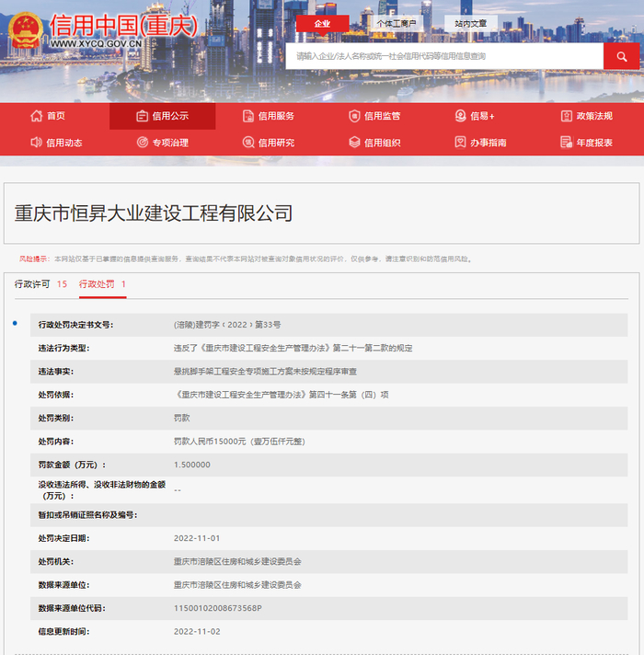
Task: Go to 办事指南 in navigation
Action: pos(489,143)
